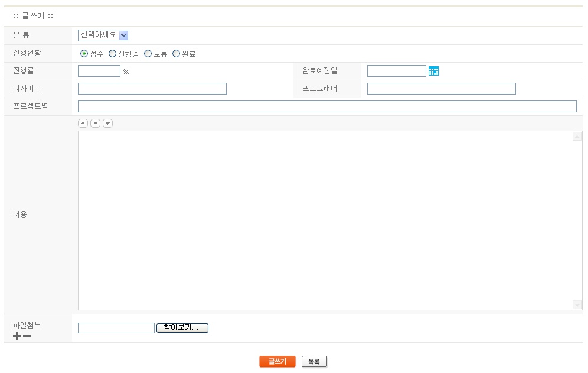Viewport: 588px width, 373px height.
Task: Click into the 프로그래머 input box
Action: 441,89
